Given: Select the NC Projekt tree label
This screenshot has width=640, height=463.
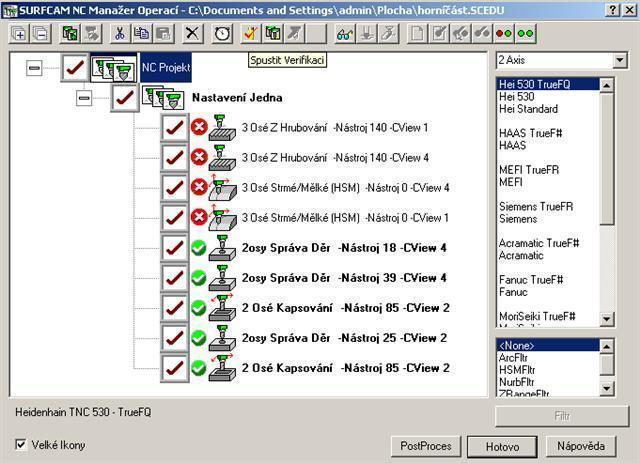Looking at the screenshot, I should click(x=166, y=68).
